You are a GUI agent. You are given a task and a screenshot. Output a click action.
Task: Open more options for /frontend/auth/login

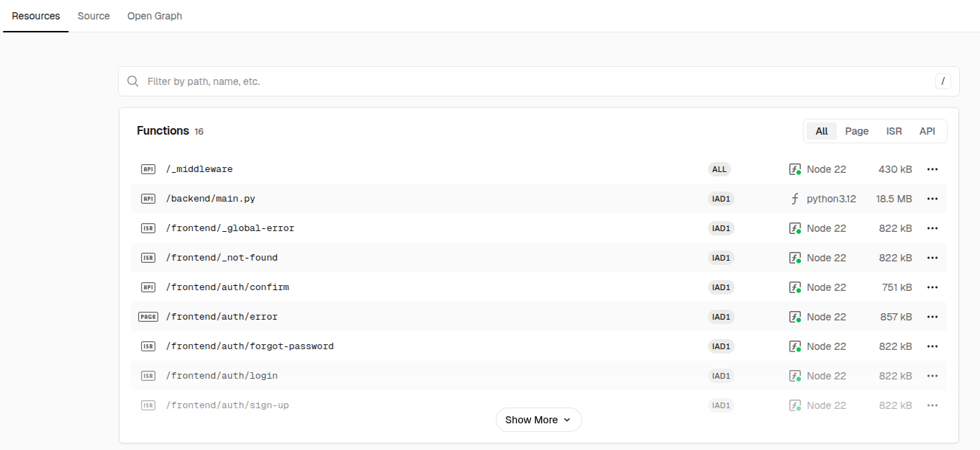coord(933,376)
